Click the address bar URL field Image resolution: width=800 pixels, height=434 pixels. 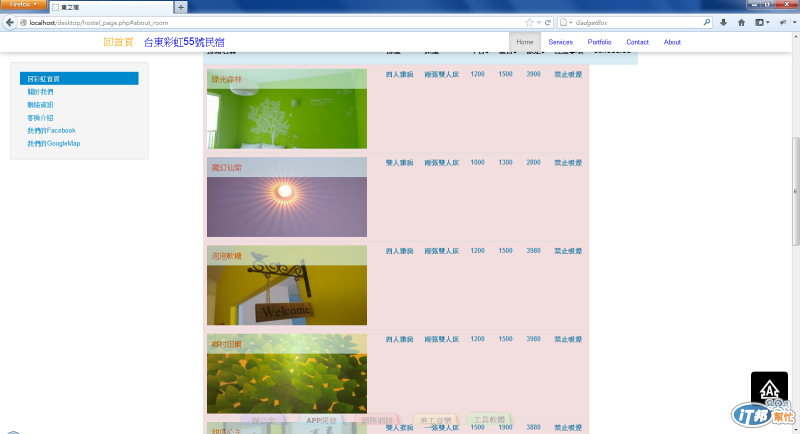[276, 22]
